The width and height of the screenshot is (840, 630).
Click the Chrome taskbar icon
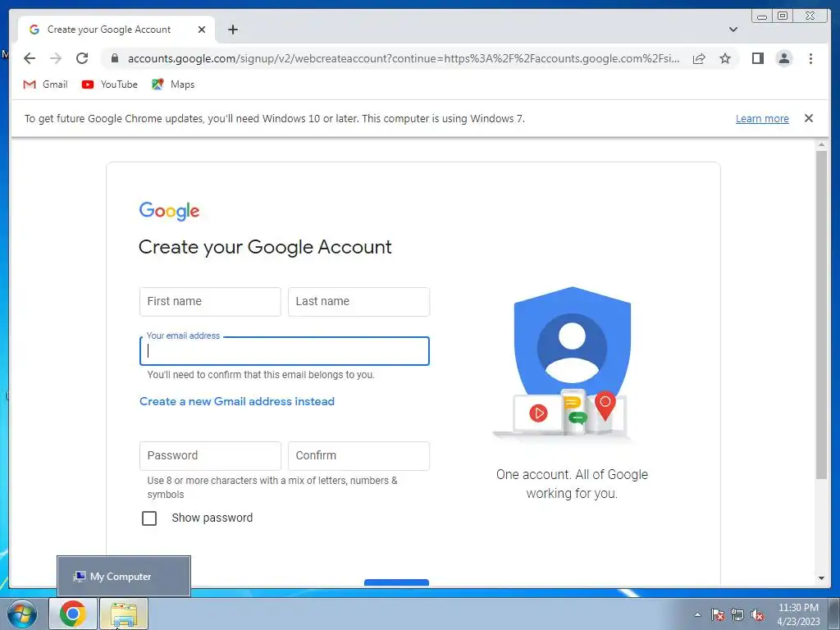pyautogui.click(x=73, y=614)
